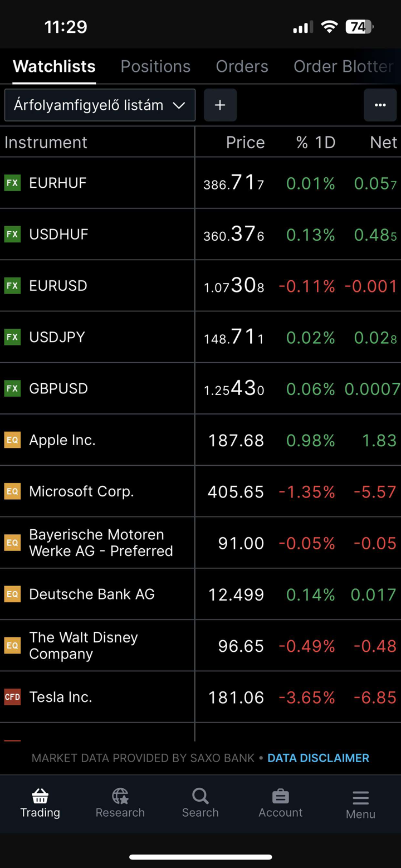Tap the CFD badge beside Tesla Inc.

[x=12, y=697]
